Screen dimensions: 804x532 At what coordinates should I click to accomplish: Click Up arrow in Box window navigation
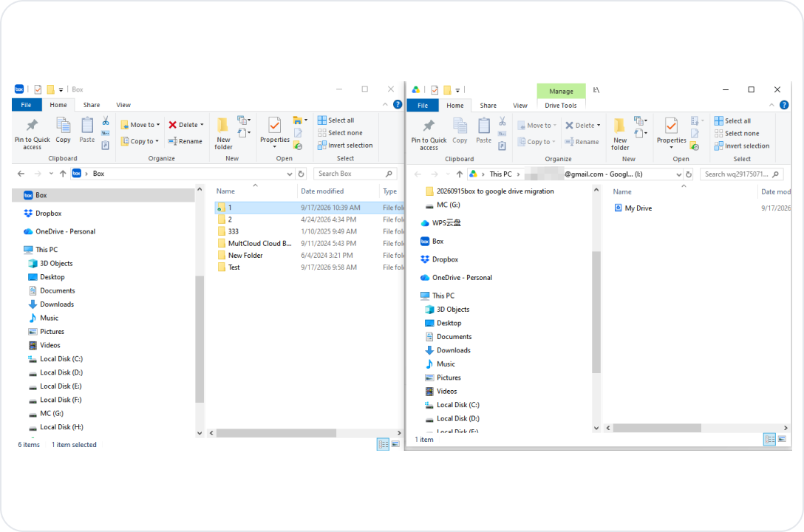[x=63, y=174]
